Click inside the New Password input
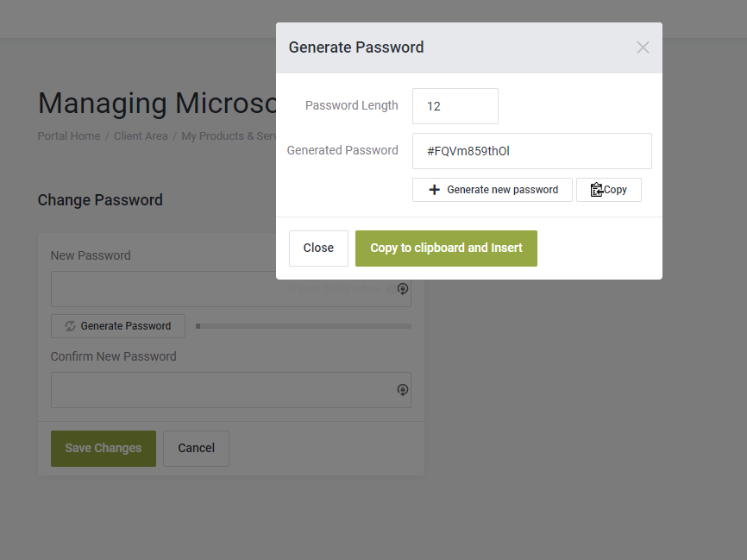The image size is (747, 560). tap(231, 289)
